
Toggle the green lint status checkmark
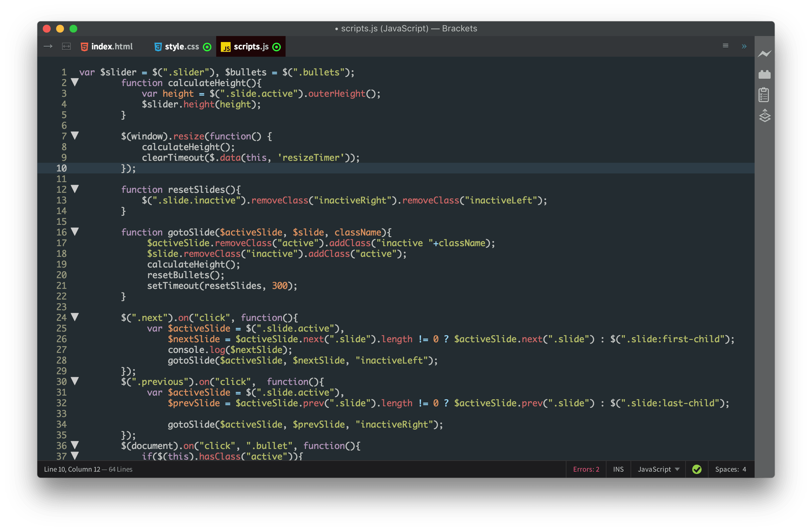697,469
